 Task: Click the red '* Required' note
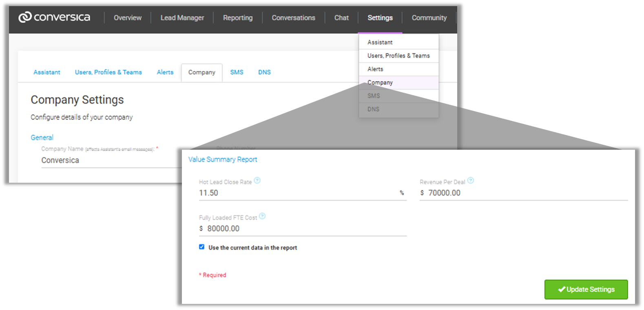(212, 275)
